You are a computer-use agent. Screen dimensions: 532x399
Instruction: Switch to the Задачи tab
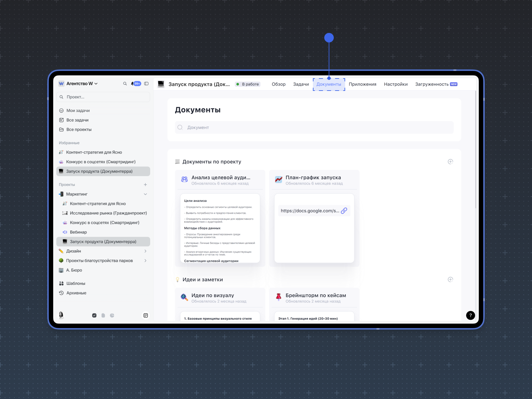(301, 84)
